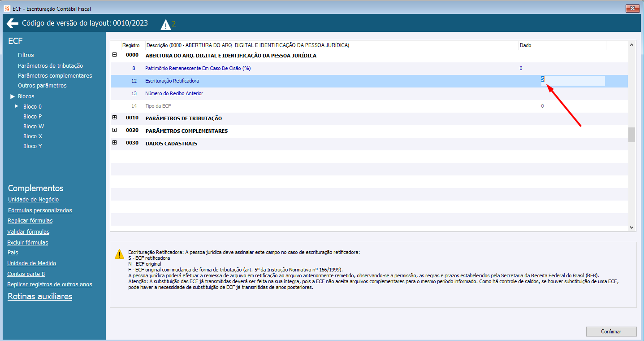Open the Fórmulas personalizadas link

40,210
